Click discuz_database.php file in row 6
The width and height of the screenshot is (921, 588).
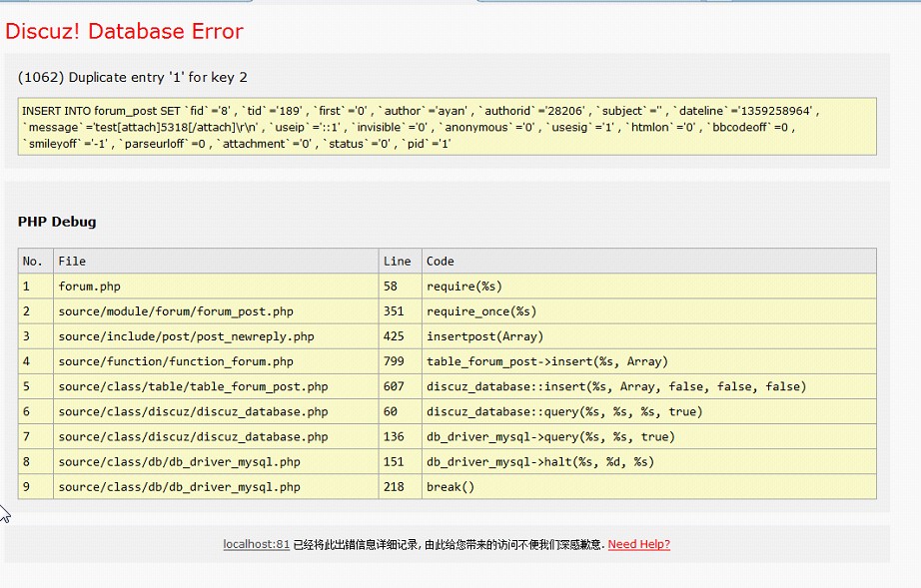click(216, 411)
